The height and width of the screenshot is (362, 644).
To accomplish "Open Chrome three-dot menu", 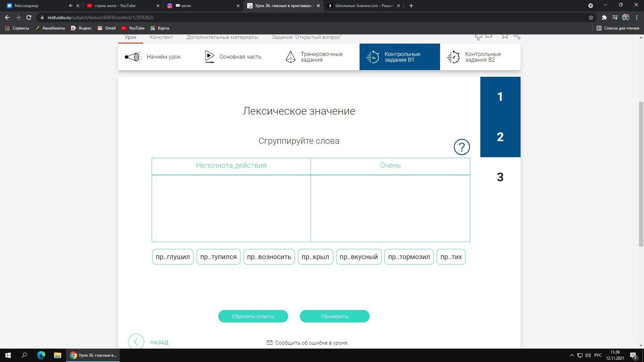I will pos(637,17).
